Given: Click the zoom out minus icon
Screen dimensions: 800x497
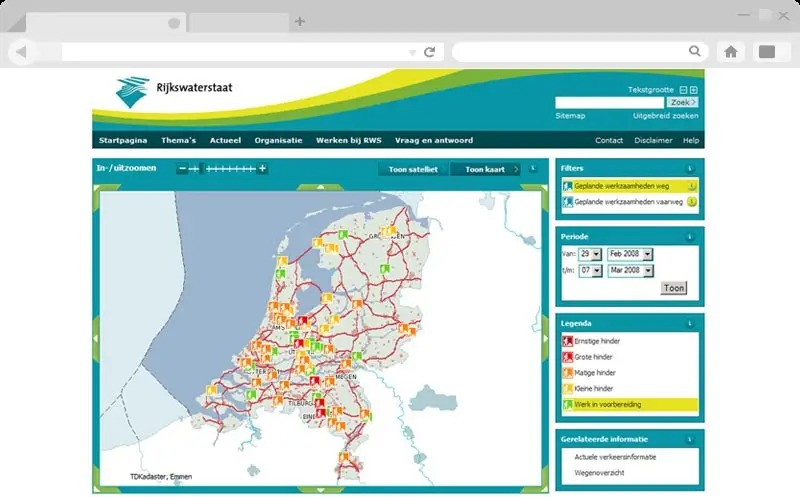Looking at the screenshot, I should coord(182,169).
